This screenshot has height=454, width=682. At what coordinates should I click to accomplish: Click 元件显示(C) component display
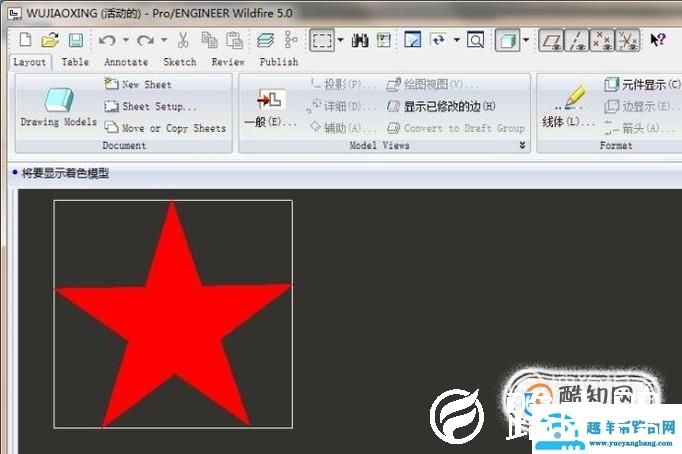(642, 84)
